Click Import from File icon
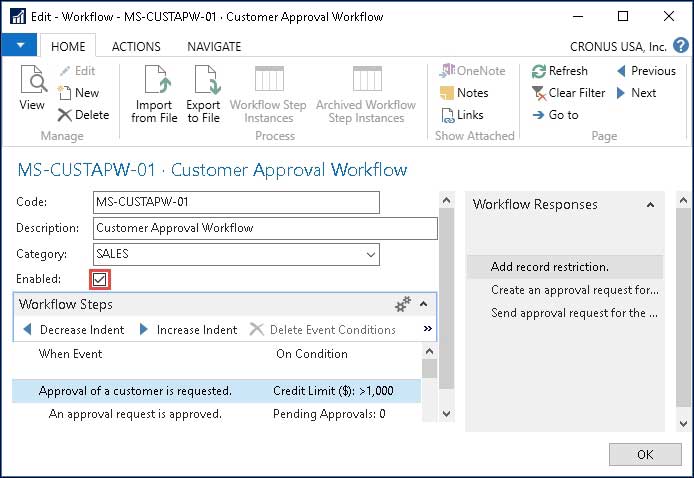 (x=154, y=94)
